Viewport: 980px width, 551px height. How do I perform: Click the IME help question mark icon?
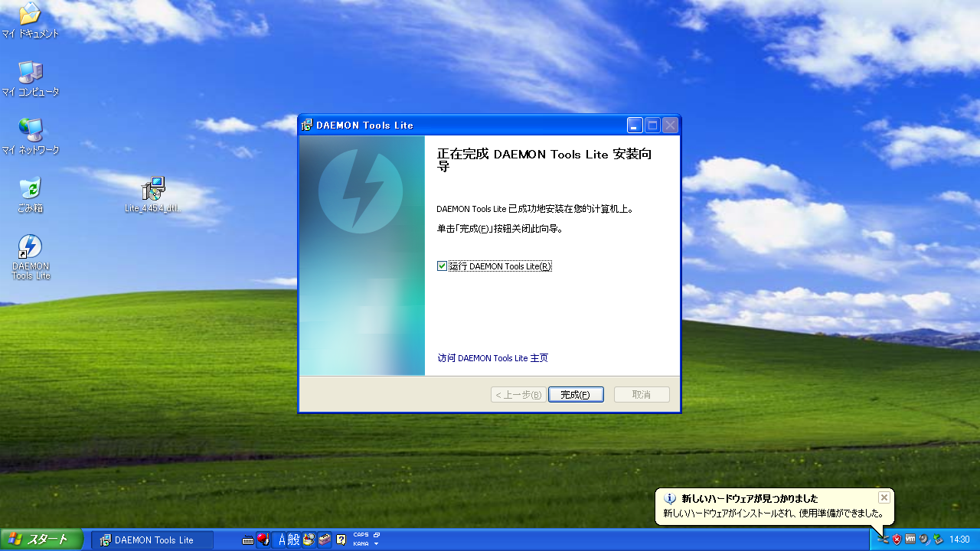(x=341, y=540)
